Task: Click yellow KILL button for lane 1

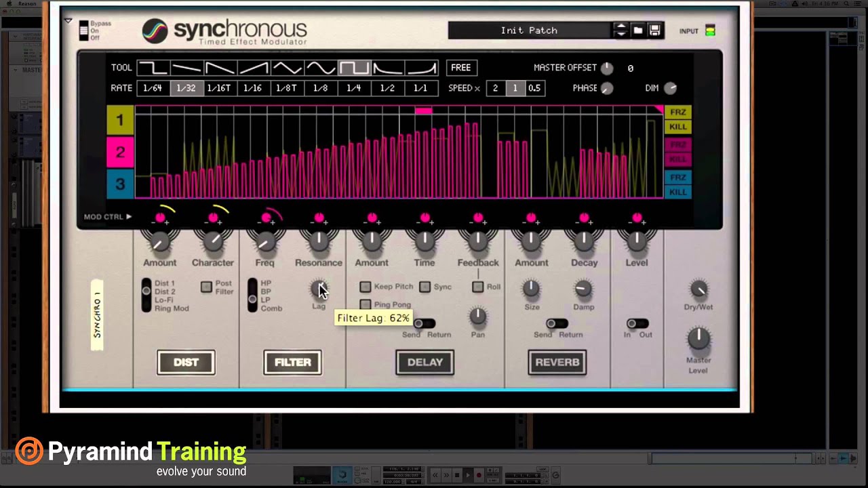Action: click(x=678, y=127)
